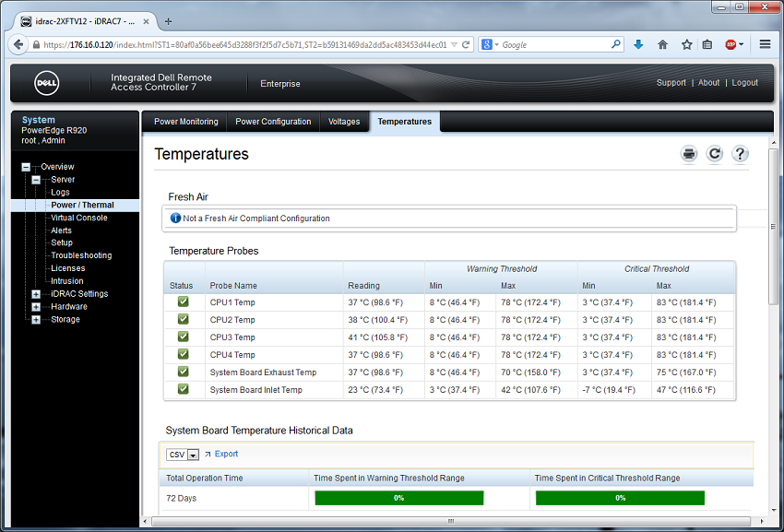Click the browser address bar URL

tap(245, 44)
